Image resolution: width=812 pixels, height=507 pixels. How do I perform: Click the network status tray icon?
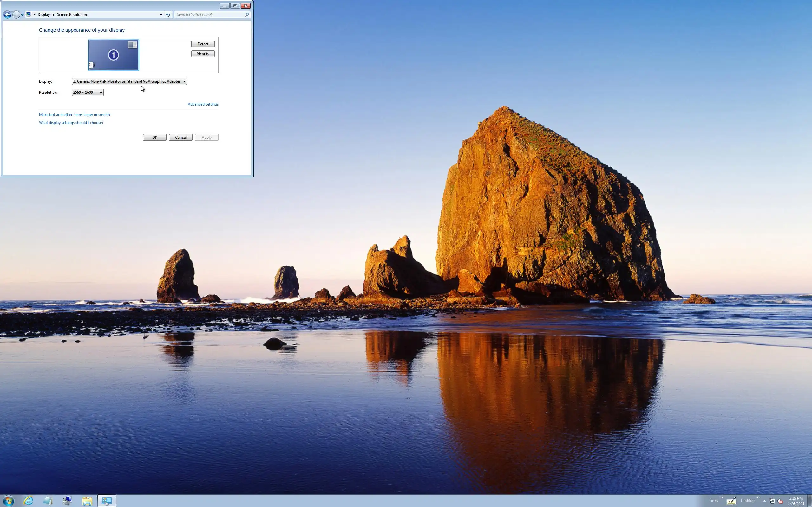772,501
